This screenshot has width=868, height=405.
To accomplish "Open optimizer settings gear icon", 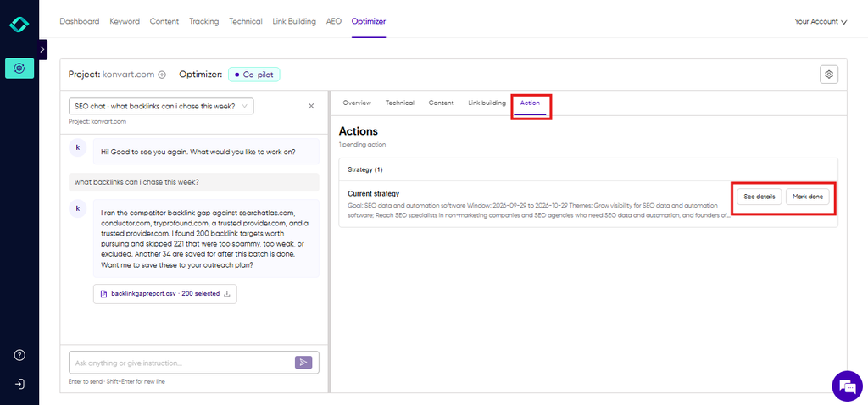I will pos(829,75).
